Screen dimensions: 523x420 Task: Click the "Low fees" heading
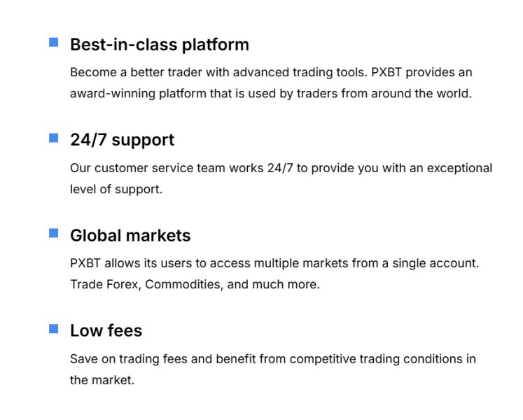point(106,330)
